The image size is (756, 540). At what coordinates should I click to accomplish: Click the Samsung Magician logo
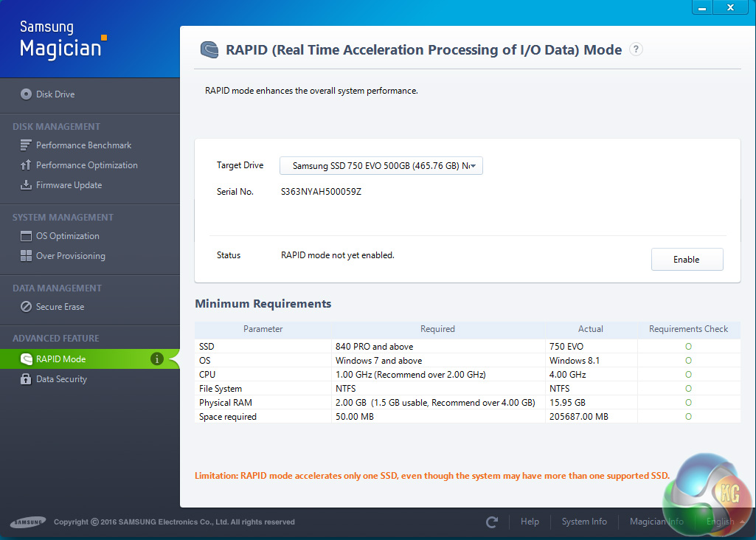63,40
